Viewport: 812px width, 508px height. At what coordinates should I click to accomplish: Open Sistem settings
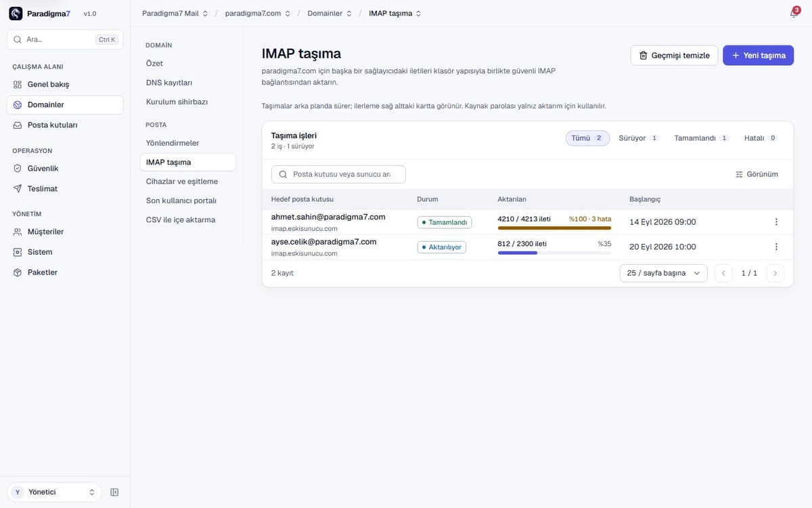[65, 252]
